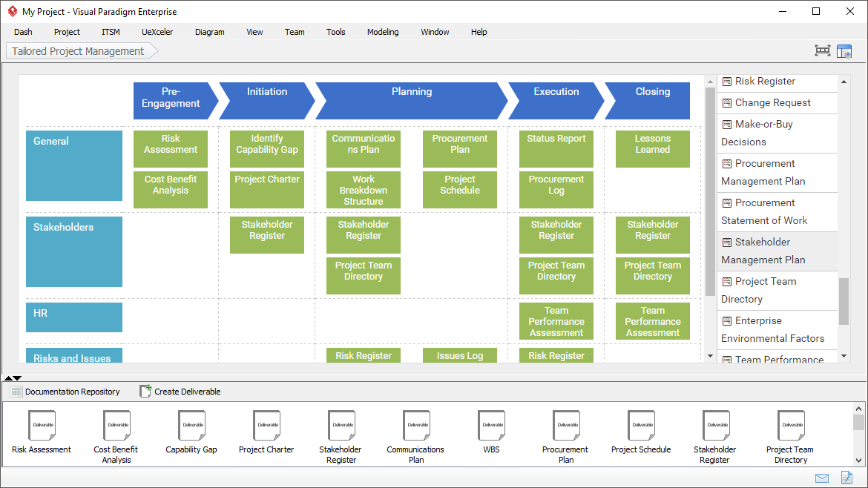Click the deliverables pane scroll up arrow
Screen dimensions: 868x488
click(858, 409)
